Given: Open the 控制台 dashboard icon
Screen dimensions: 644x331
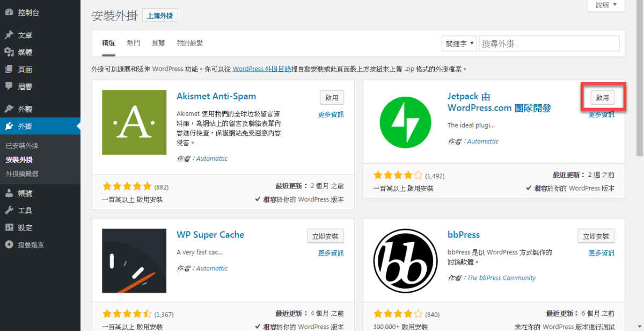Looking at the screenshot, I should [9, 12].
